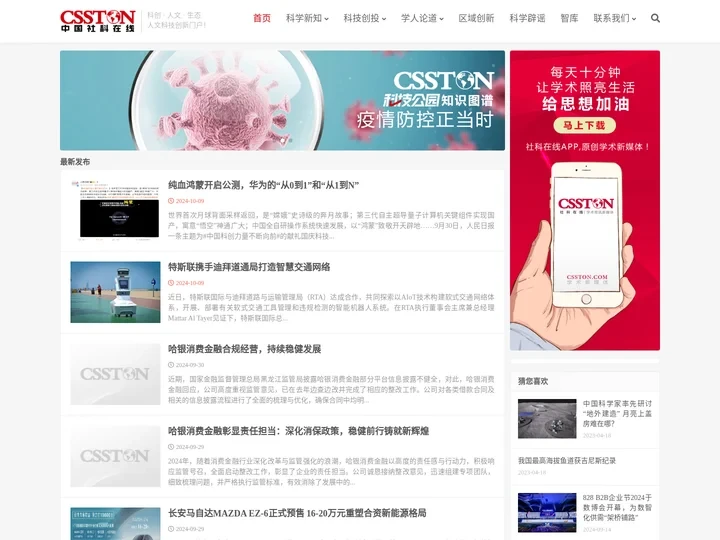Go to the CSSTON site logo
The image size is (720, 540).
coord(98,21)
